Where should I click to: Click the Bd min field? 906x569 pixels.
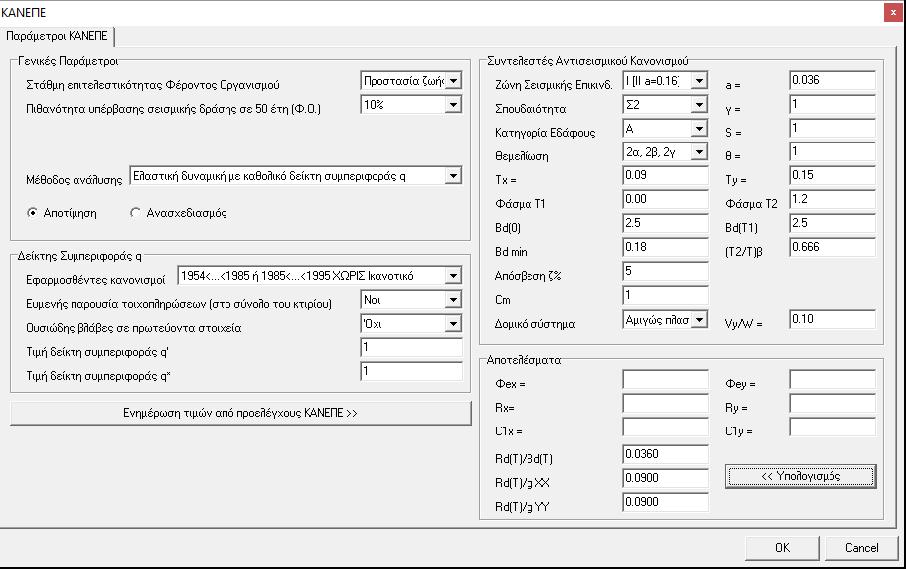click(x=665, y=247)
